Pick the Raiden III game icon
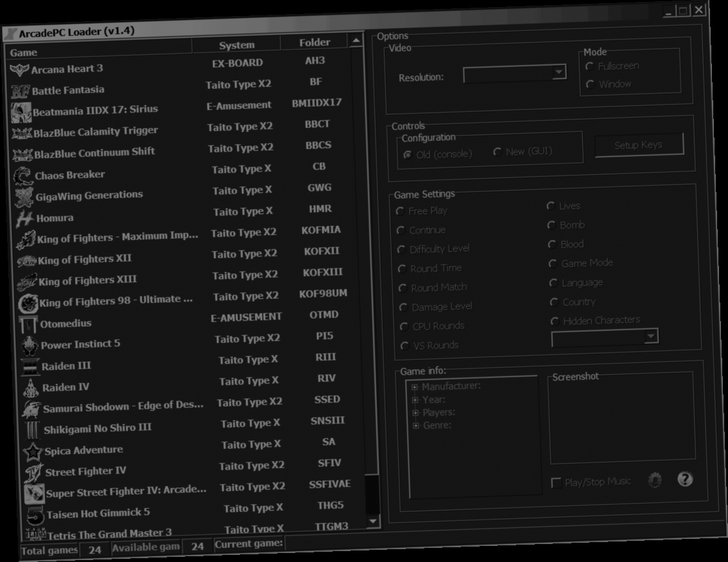This screenshot has width=728, height=562. coord(30,367)
